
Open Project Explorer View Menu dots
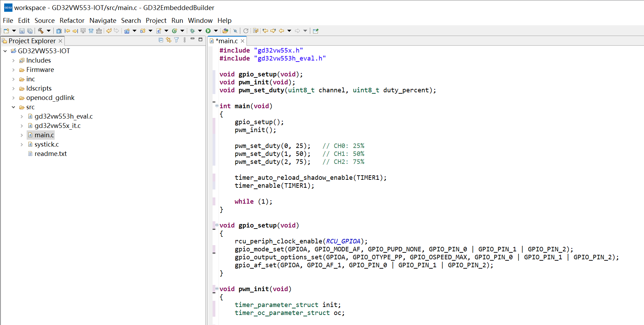click(x=185, y=40)
